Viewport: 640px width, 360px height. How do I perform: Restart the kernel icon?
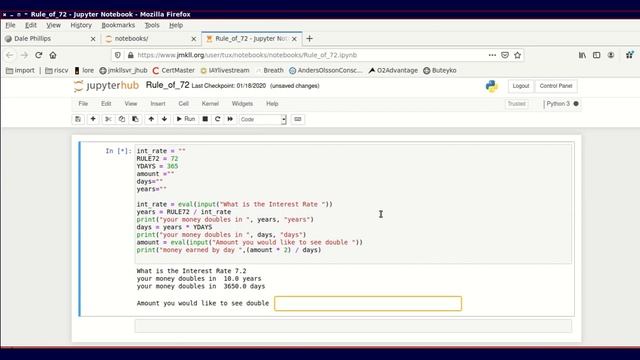pyautogui.click(x=218, y=119)
